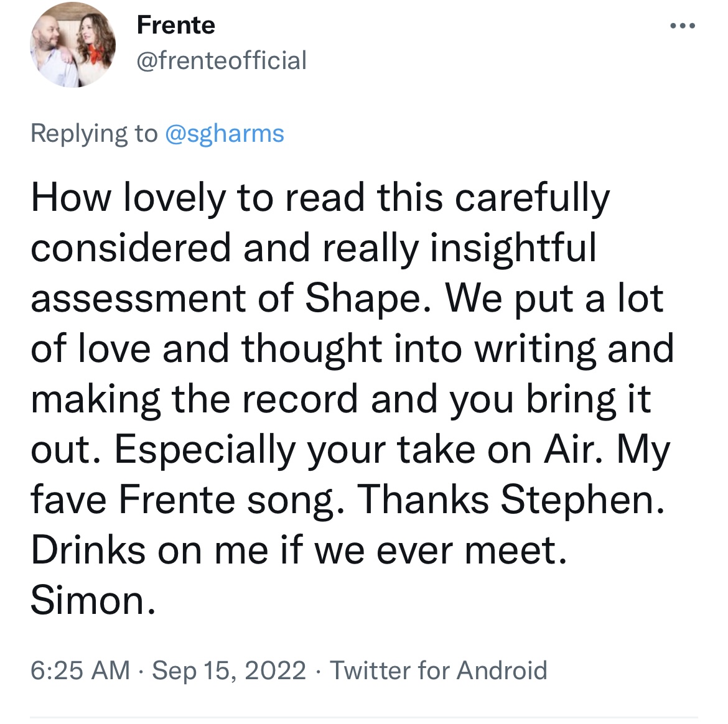Viewport: 728px width, 724px height.
Task: Click the Sep 15, 2022 date
Action: tap(229, 671)
